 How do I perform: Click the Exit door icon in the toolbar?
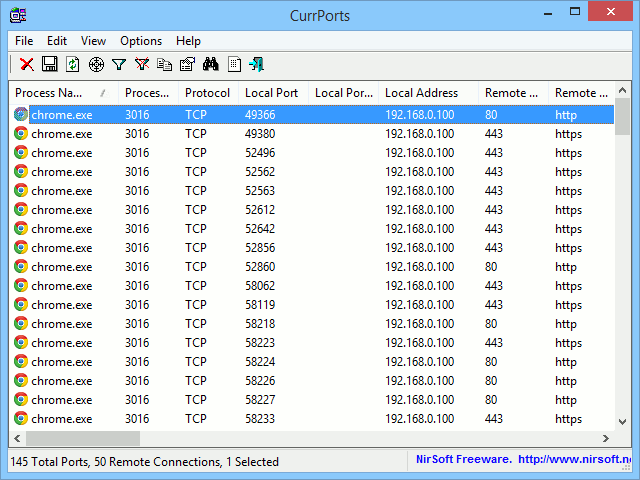(257, 64)
